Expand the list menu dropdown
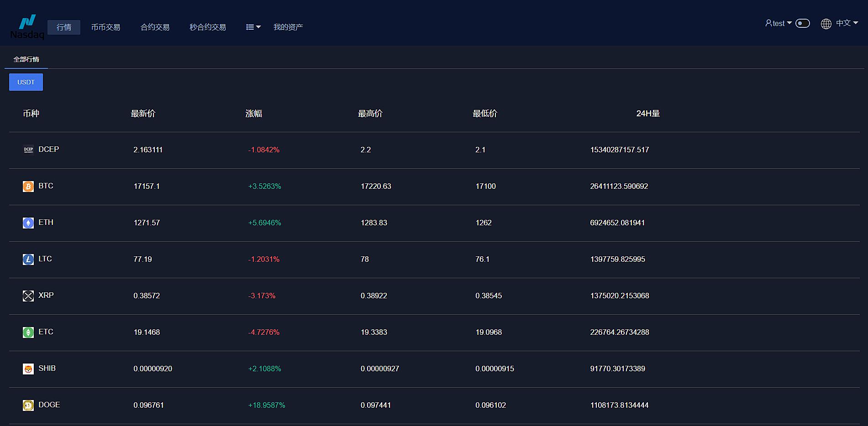Viewport: 868px width, 426px height. 253,27
